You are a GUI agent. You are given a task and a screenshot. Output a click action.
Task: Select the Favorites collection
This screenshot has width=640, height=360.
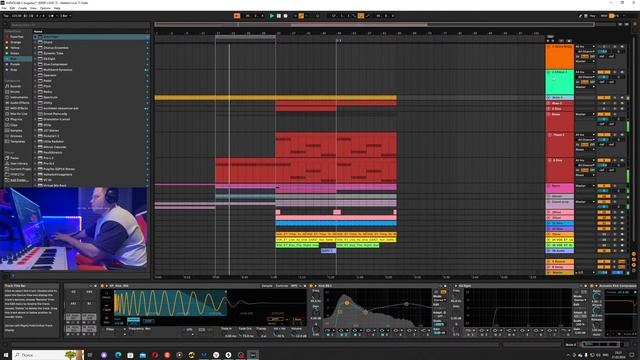[x=17, y=37]
